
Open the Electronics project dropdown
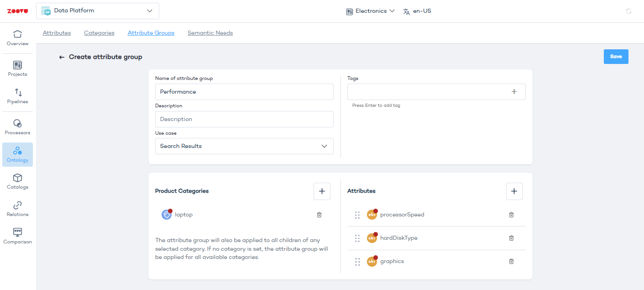[x=370, y=11]
